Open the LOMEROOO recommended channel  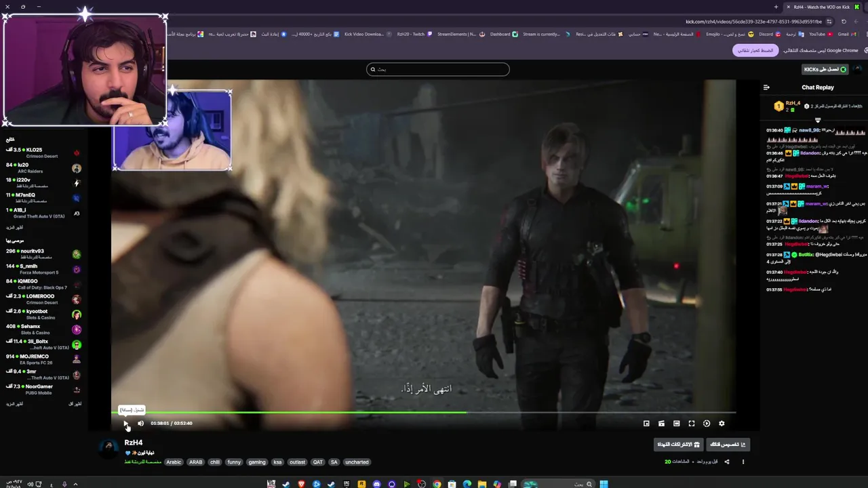(x=43, y=299)
